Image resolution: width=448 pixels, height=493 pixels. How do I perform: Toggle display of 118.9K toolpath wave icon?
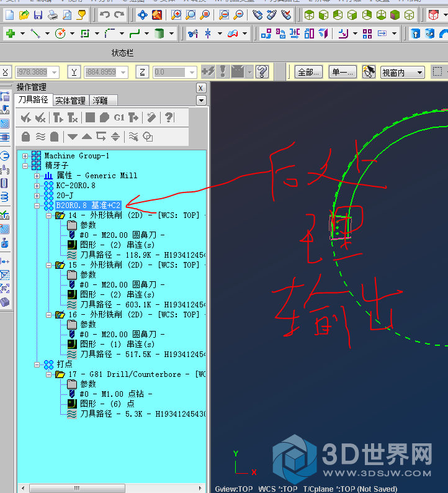click(72, 255)
